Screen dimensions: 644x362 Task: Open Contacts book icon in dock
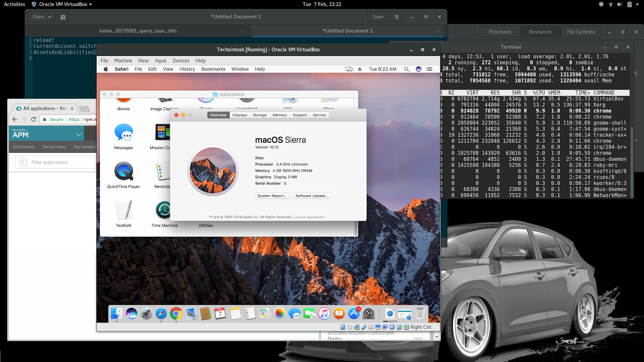(206, 314)
